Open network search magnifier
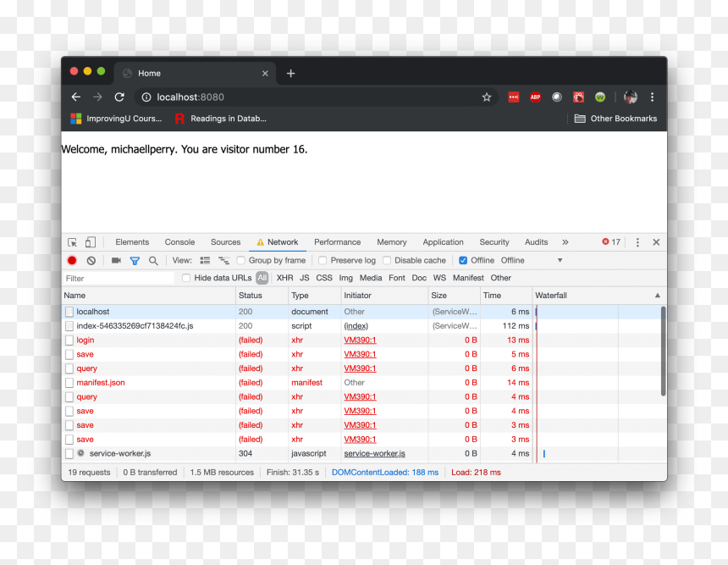 pos(153,261)
